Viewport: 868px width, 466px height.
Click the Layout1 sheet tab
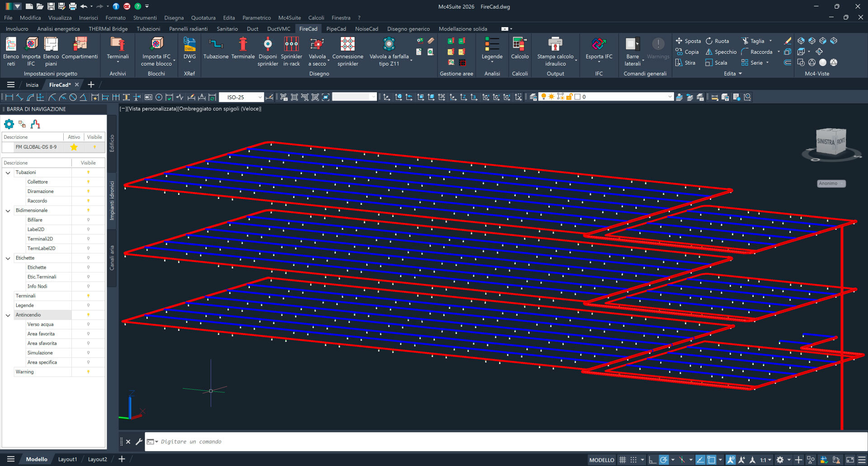tap(67, 459)
